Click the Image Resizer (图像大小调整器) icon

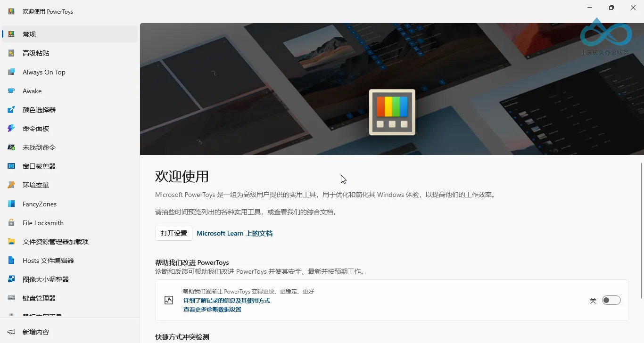[x=11, y=279]
